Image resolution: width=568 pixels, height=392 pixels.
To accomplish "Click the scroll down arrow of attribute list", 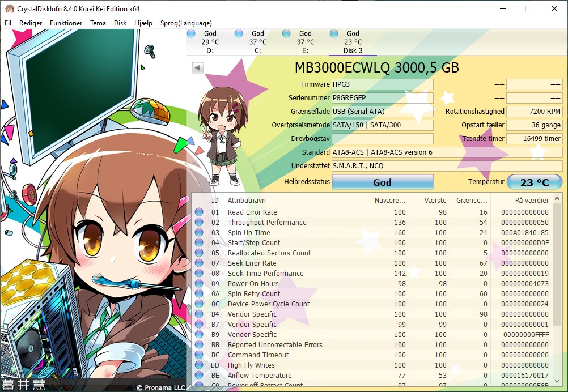I will [557, 381].
